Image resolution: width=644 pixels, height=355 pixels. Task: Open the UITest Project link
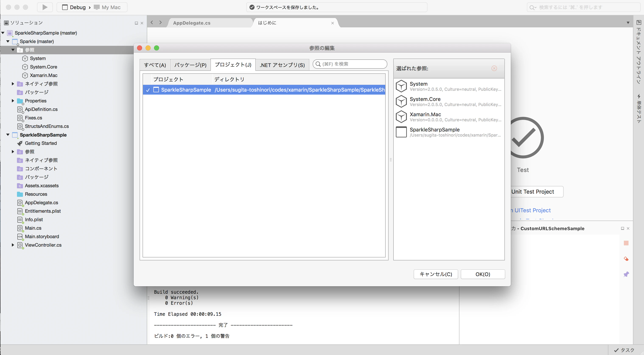point(531,211)
